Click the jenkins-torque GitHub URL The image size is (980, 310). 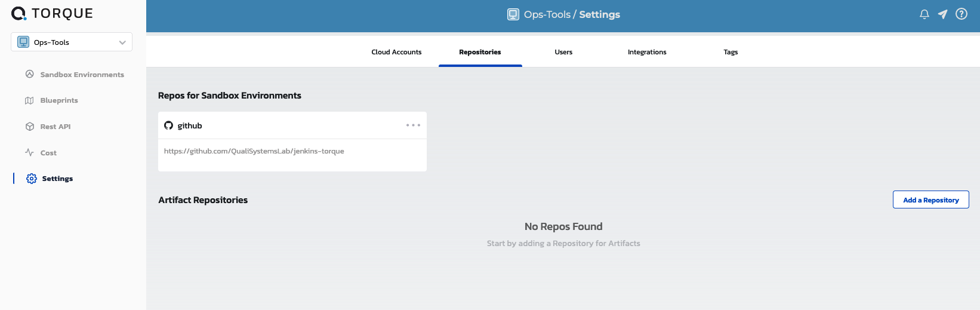tap(254, 151)
